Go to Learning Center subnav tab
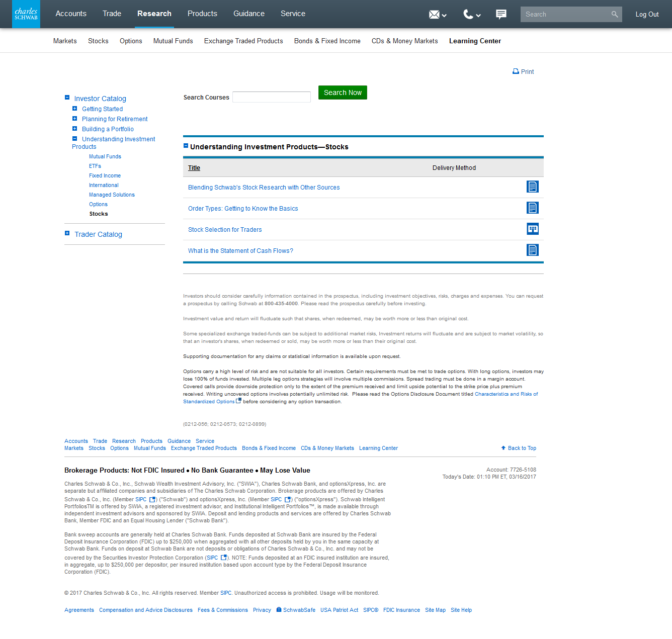The height and width of the screenshot is (639, 672). [x=475, y=41]
